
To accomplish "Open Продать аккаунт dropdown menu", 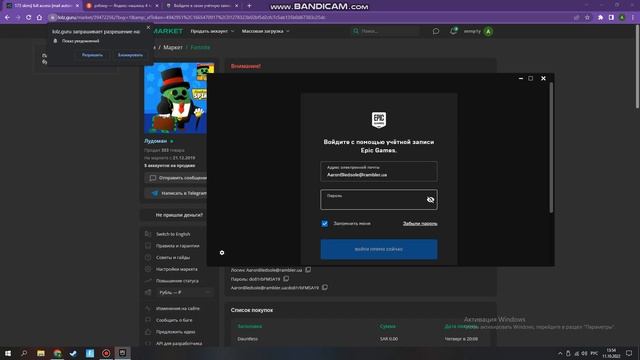I will 212,31.
